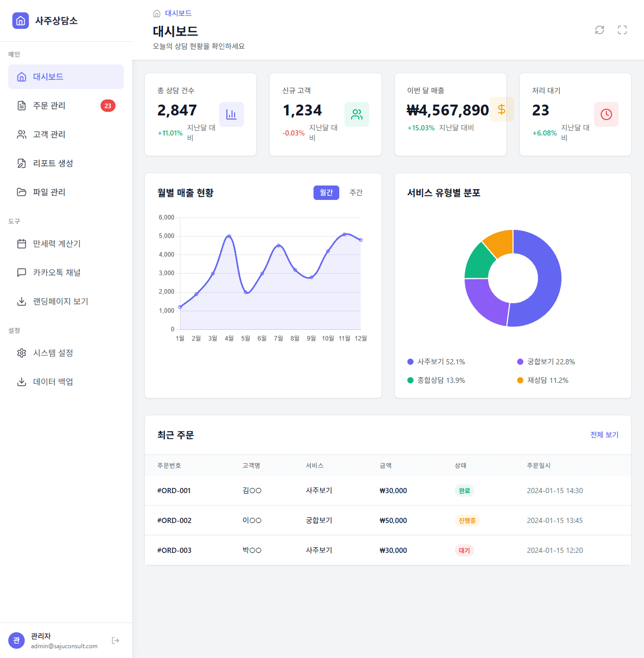Open 전체 보기 for recent orders
Screen dimensions: 644x658
tap(604, 435)
